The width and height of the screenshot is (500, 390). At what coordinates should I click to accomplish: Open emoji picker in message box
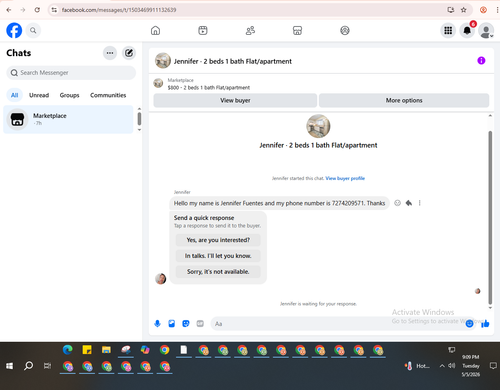[x=469, y=323]
